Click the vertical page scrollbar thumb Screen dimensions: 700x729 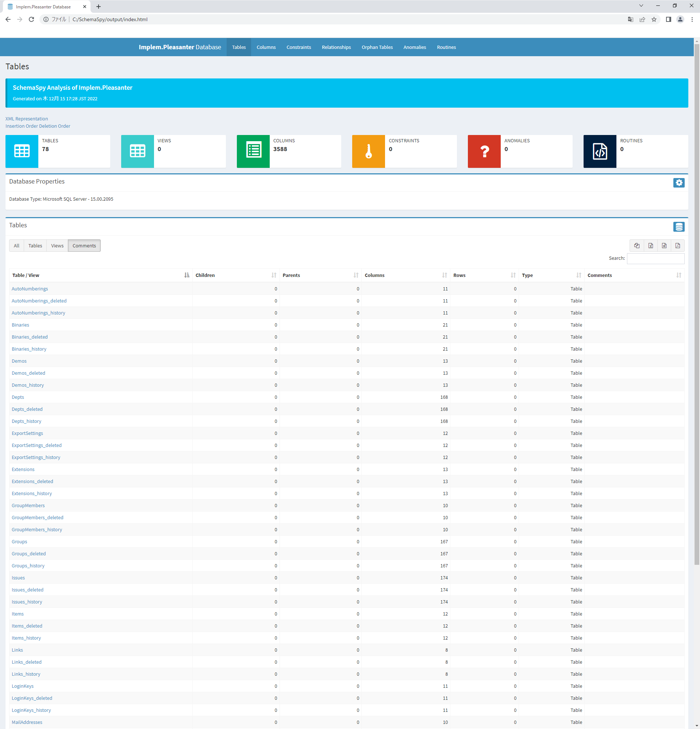697,304
